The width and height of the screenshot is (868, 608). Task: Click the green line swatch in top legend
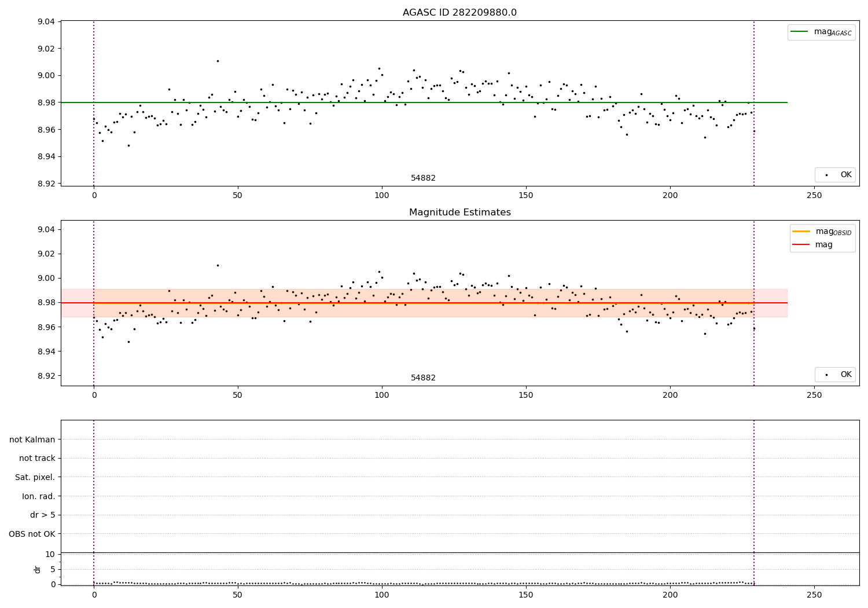pyautogui.click(x=799, y=32)
